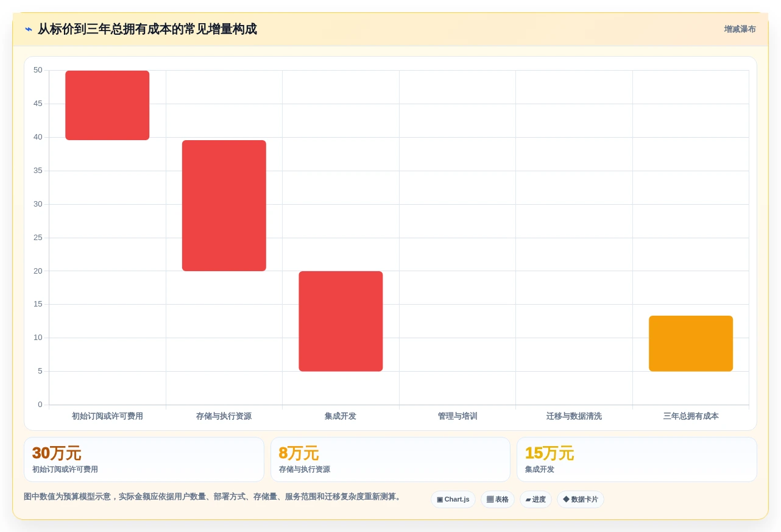Click the 进度 tag chip
This screenshot has height=532, width=781.
pyautogui.click(x=535, y=500)
